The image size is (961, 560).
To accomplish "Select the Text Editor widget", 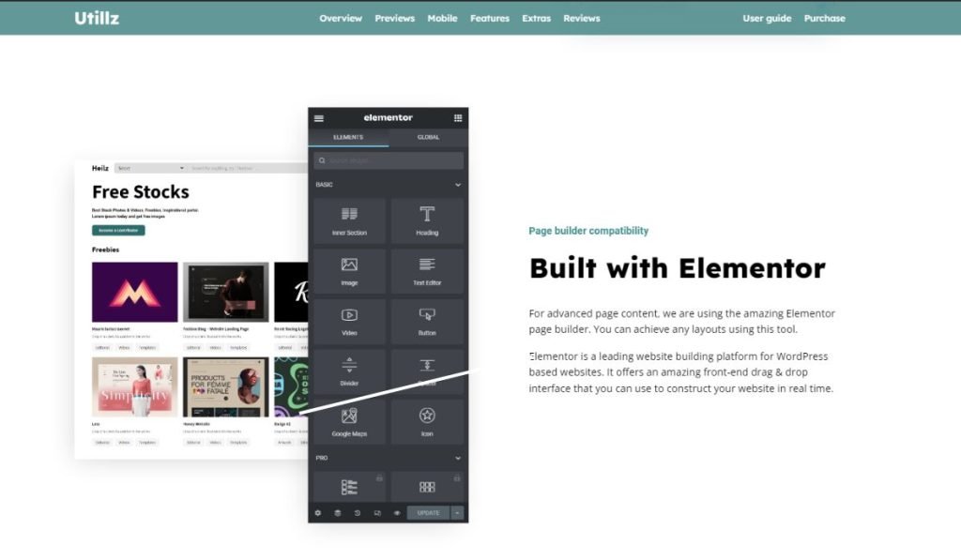I will [x=428, y=271].
